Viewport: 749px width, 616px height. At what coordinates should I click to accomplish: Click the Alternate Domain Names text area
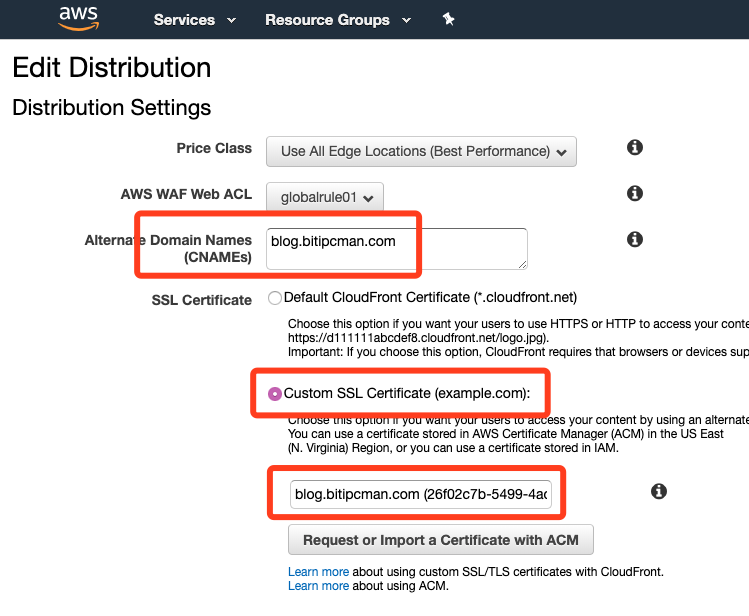coord(397,249)
